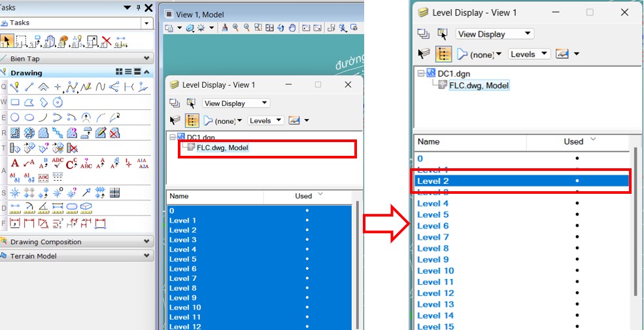Select Level 15 in the level list
The height and width of the screenshot is (330, 644).
(x=435, y=326)
